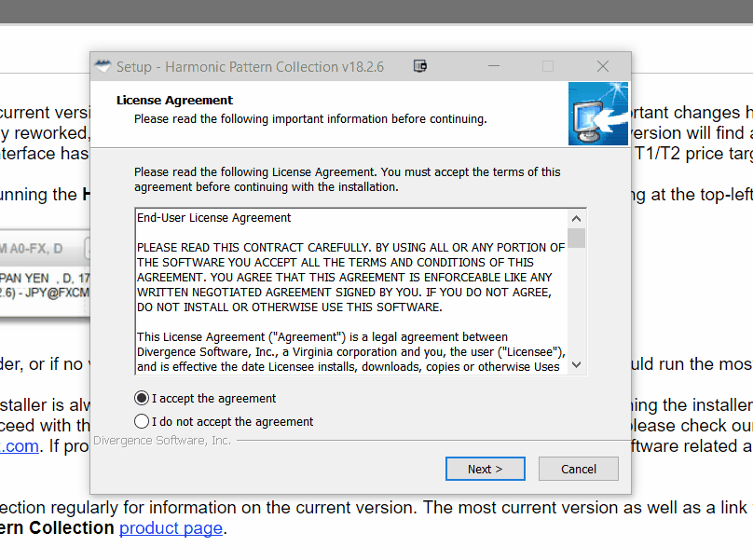
Task: Cancel the Harmonic Pattern Collection setup
Action: [578, 469]
